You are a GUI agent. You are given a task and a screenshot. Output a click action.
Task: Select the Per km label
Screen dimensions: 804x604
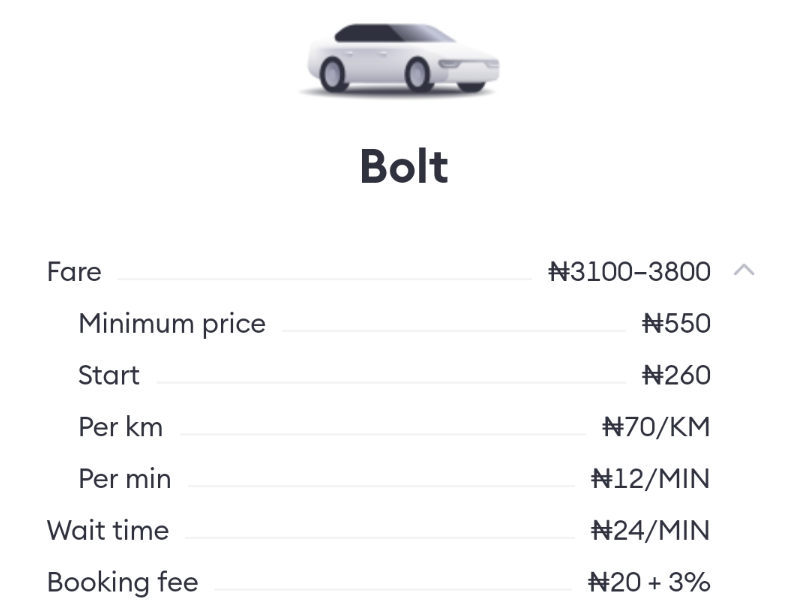pos(120,427)
